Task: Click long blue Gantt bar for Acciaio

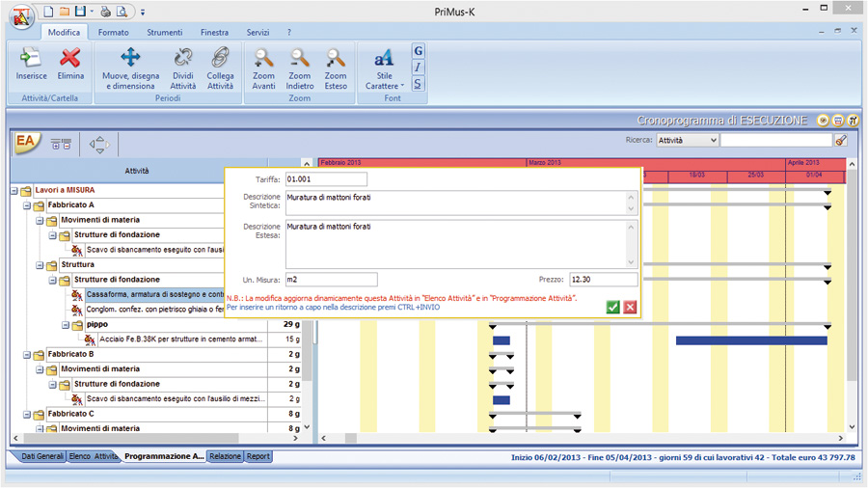Action: 751,340
